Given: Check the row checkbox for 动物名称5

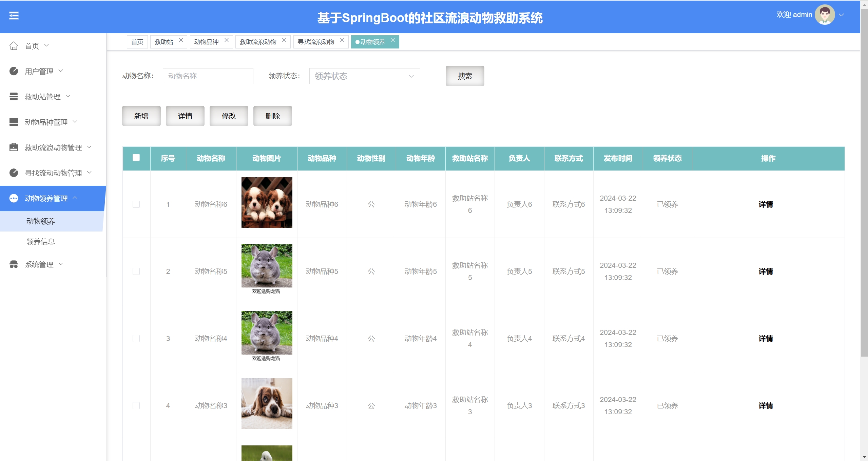Looking at the screenshot, I should coord(136,272).
